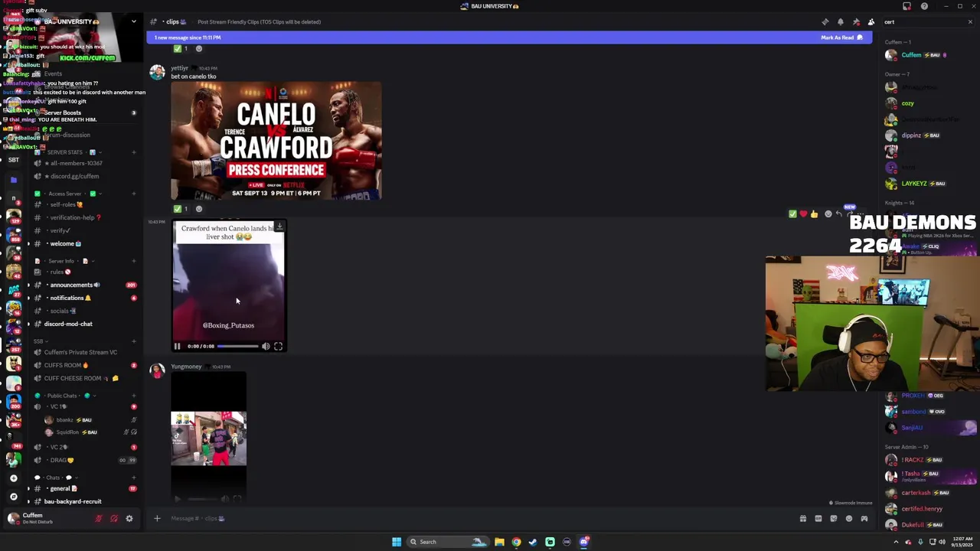The image size is (980, 551).
Task: Collapse the Chats category
Action: (x=55, y=478)
